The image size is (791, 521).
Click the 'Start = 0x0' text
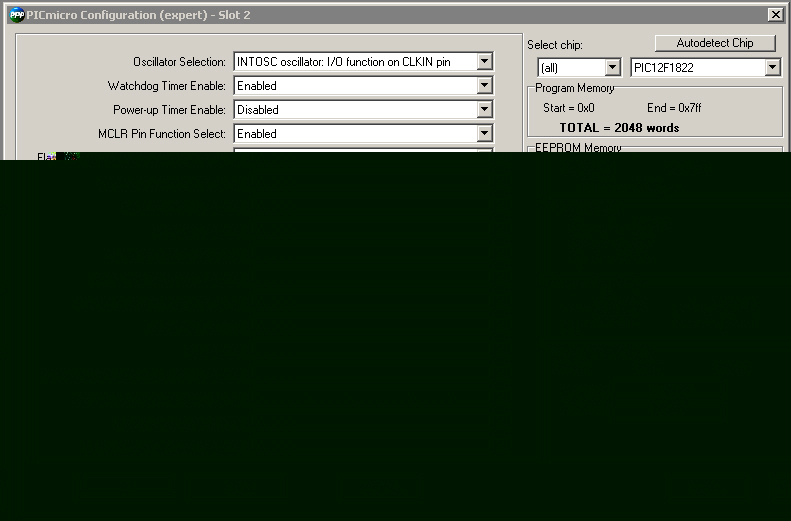click(x=569, y=108)
